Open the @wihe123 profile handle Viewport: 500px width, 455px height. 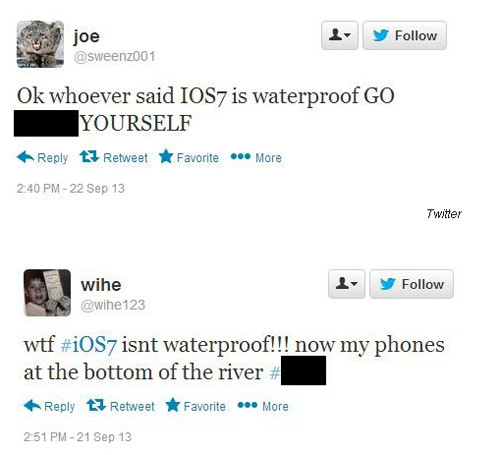113,305
